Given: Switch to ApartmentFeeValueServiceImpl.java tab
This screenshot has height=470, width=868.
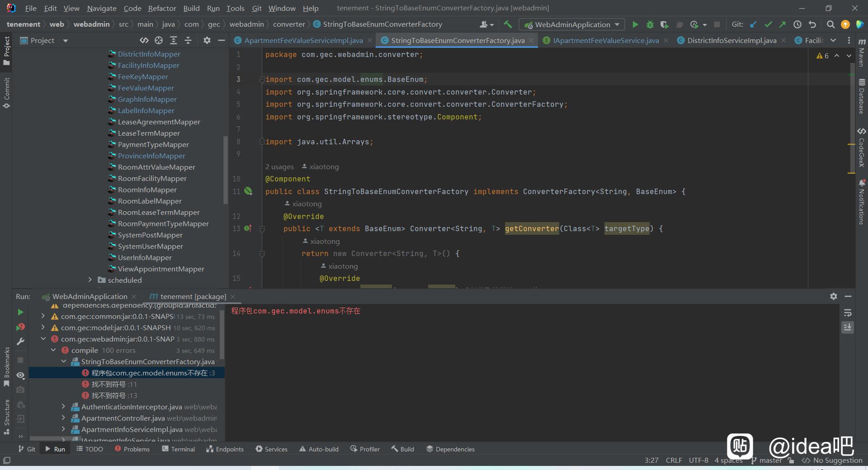Looking at the screenshot, I should [x=303, y=40].
